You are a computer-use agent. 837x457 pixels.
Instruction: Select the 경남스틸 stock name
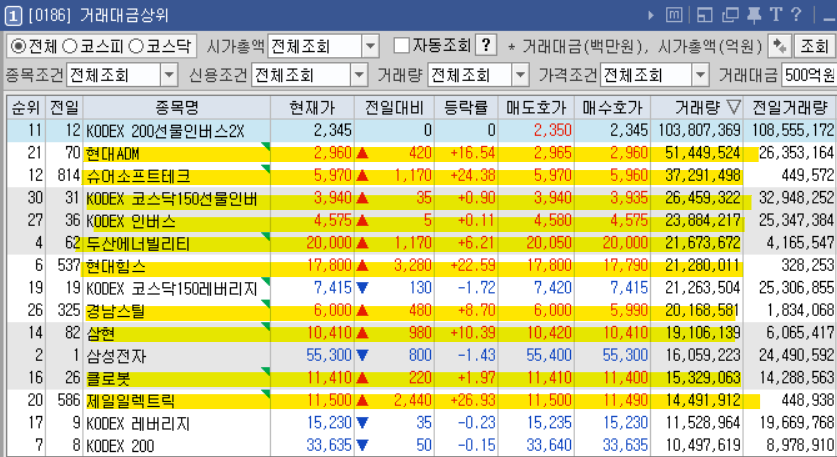point(115,311)
